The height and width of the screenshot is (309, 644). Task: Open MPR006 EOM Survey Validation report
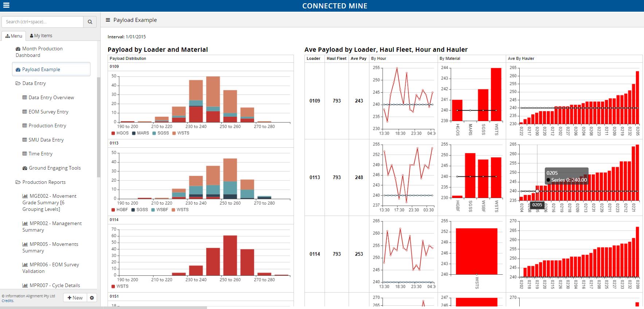(50, 268)
